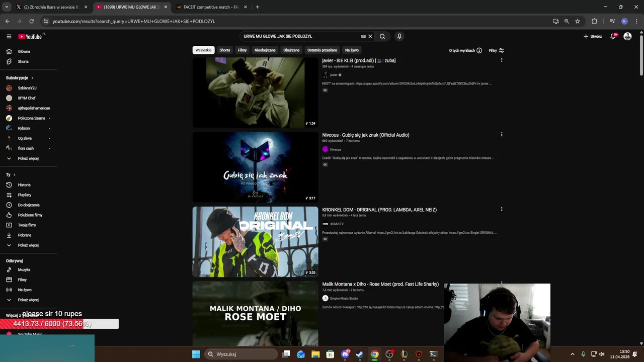The width and height of the screenshot is (644, 362).
Task: Show hidden system tray icons
Action: click(572, 354)
